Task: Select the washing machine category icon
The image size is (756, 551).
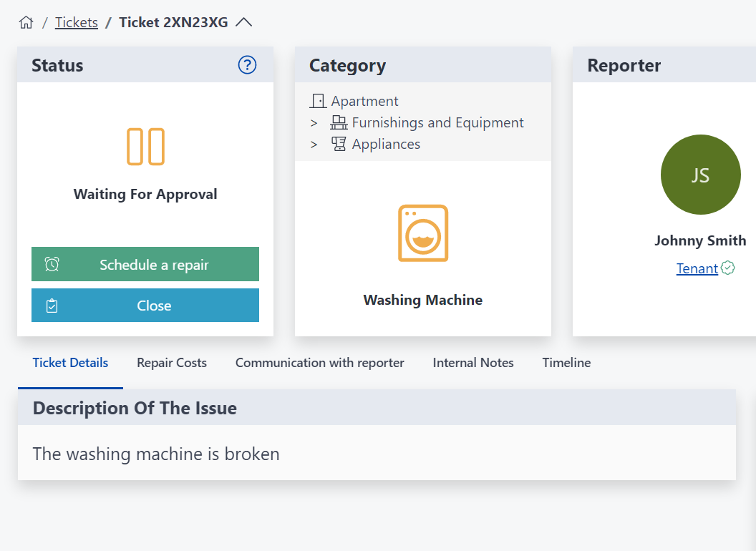Action: pos(422,233)
